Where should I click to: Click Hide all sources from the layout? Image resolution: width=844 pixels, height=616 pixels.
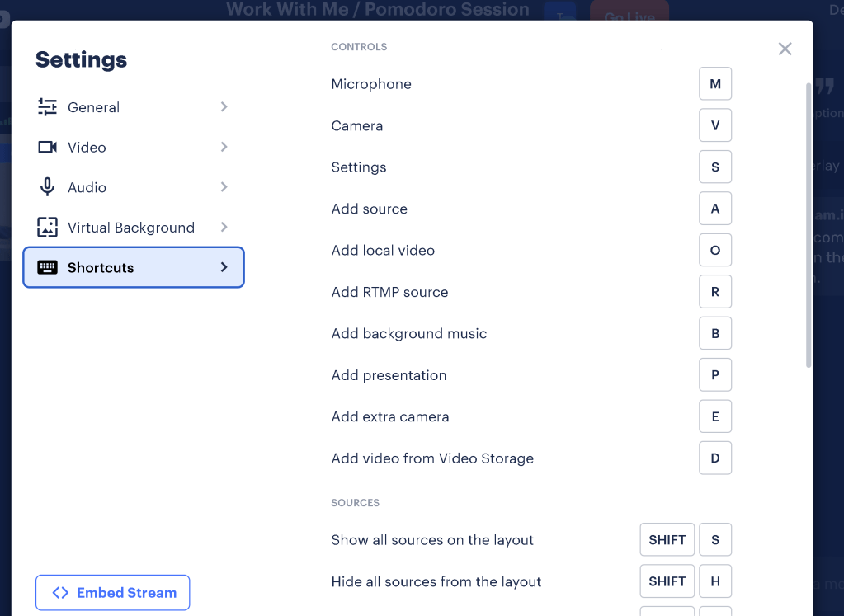(x=436, y=581)
